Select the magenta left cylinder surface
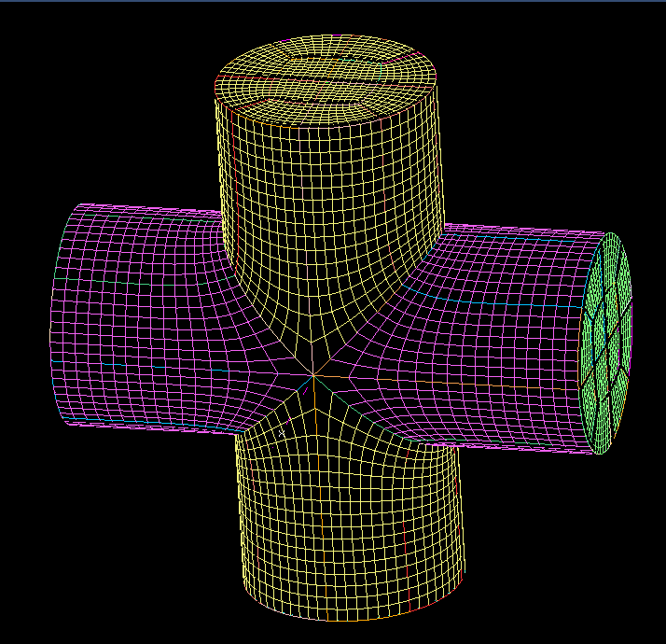Viewport: 666px width, 644px height. coord(140,317)
